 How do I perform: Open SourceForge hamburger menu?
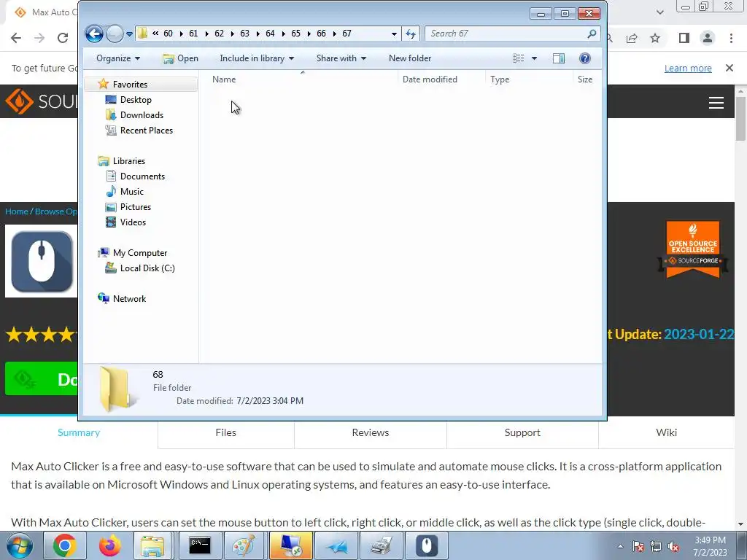pos(716,103)
